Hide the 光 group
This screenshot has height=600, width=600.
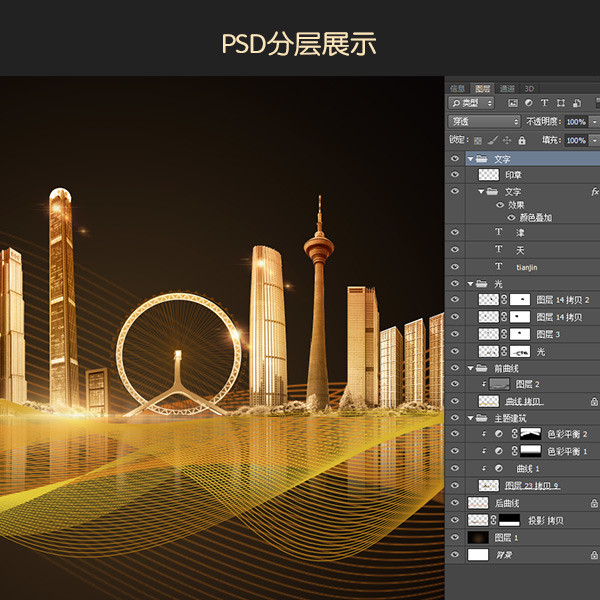pos(455,284)
